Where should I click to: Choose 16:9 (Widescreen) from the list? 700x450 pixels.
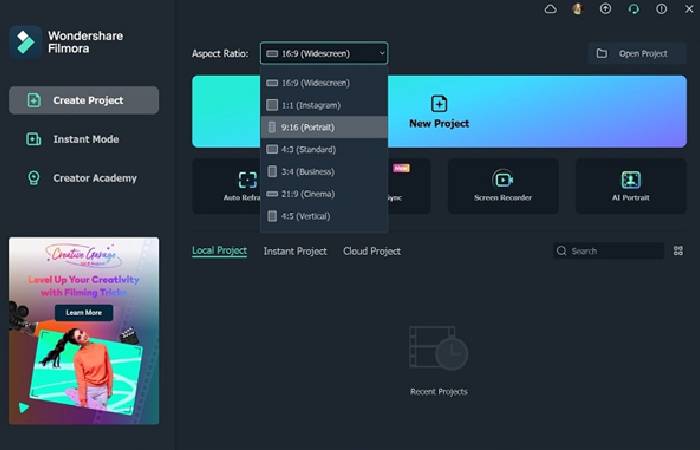pos(324,83)
